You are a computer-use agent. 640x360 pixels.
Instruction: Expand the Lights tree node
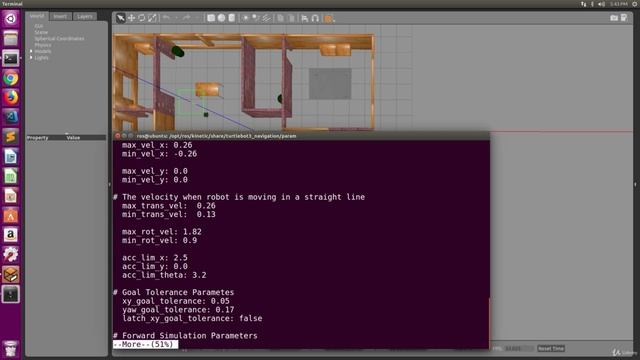(x=31, y=58)
